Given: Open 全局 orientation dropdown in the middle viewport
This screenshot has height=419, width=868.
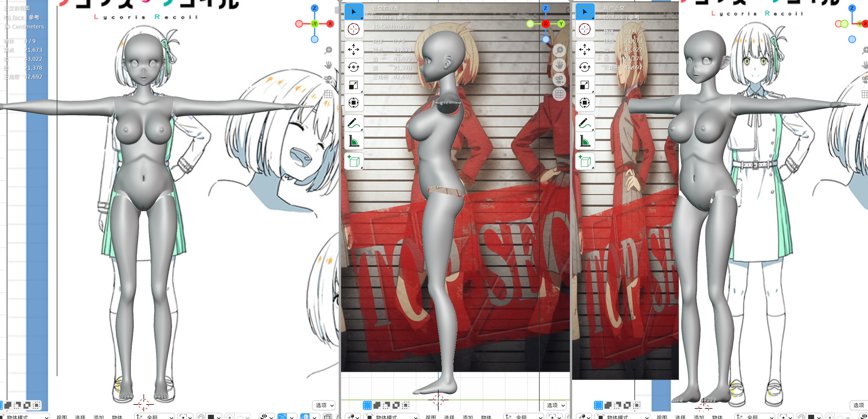Looking at the screenshot, I should [x=523, y=417].
